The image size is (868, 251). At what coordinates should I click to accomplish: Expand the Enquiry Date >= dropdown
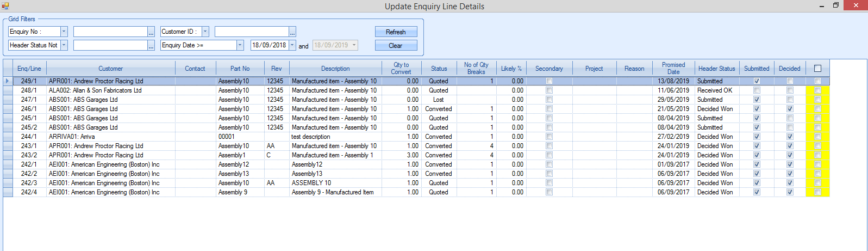coord(240,45)
